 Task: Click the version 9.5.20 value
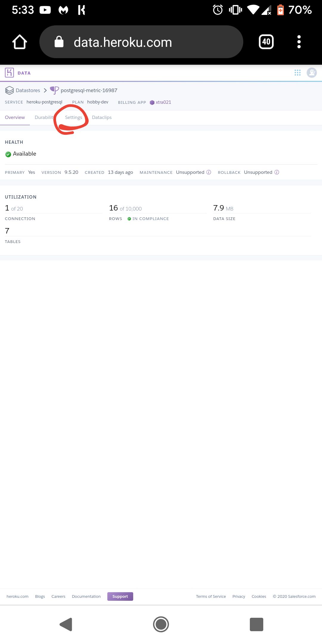pos(71,172)
